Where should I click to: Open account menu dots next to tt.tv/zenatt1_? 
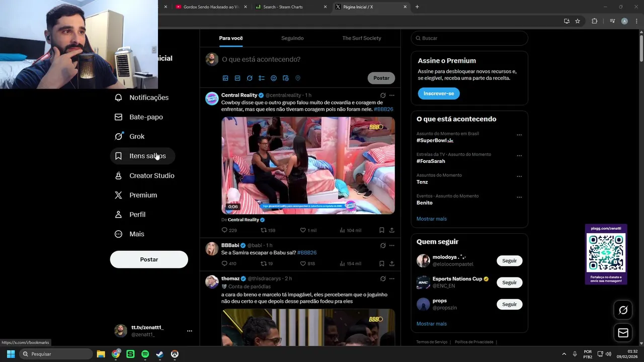(x=190, y=331)
